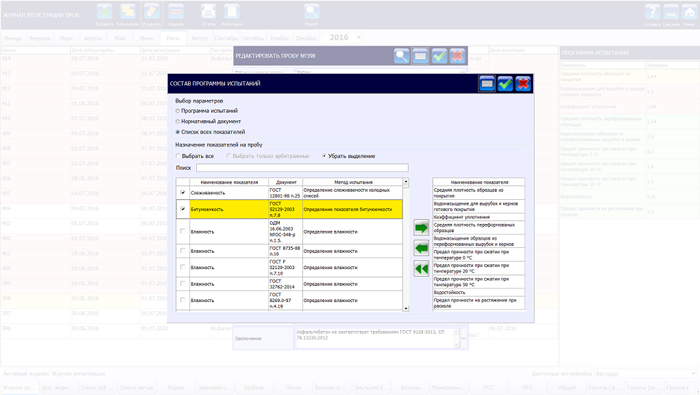Select Список всех показателей radio option
This screenshot has width=700, height=395.
click(178, 132)
